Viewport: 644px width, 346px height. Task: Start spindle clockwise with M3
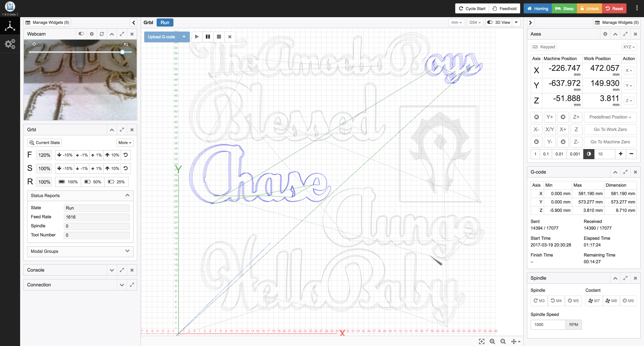coord(539,301)
